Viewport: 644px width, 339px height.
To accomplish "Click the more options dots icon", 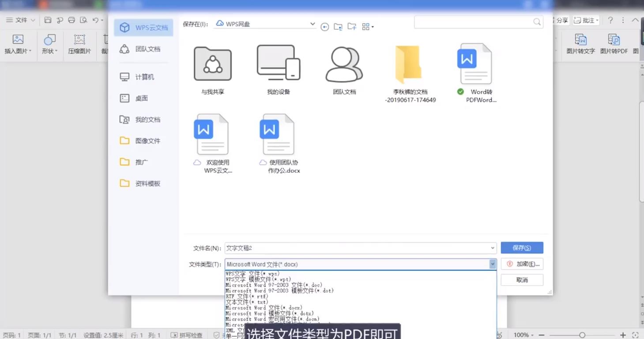I will [623, 20].
